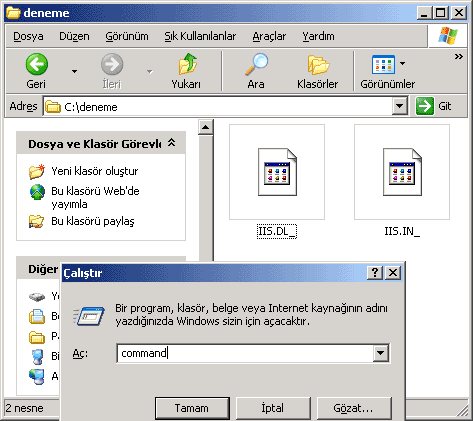Click the Yukarı up-folder icon
473x421 pixels.
(187, 64)
